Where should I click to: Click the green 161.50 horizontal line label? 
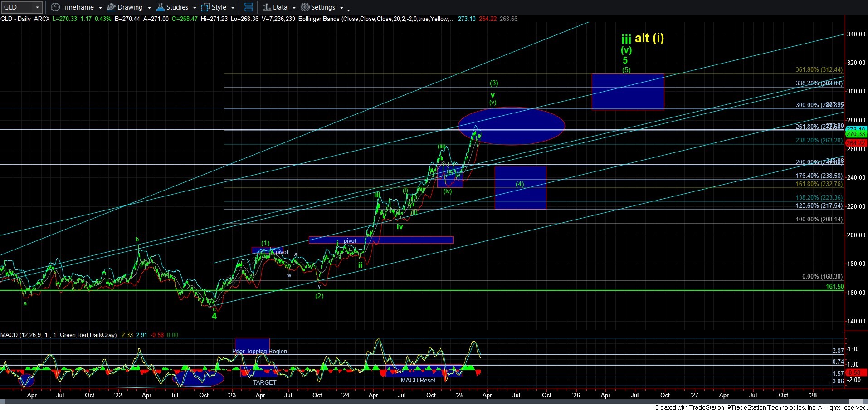[x=834, y=287]
